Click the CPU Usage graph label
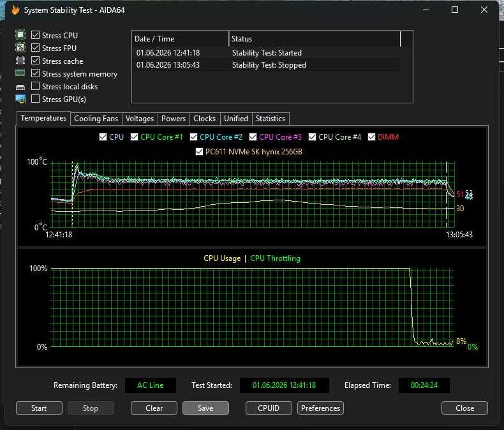The height and width of the screenshot is (430, 504). point(222,258)
